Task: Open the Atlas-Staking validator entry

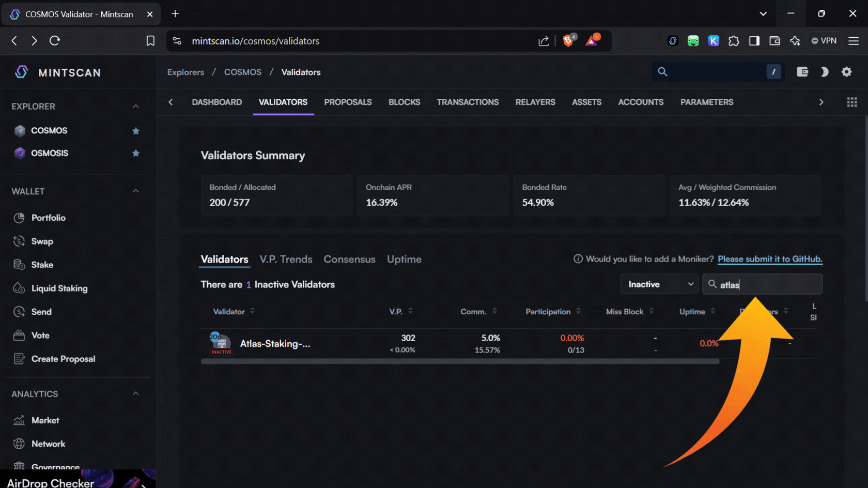Action: pyautogui.click(x=275, y=344)
